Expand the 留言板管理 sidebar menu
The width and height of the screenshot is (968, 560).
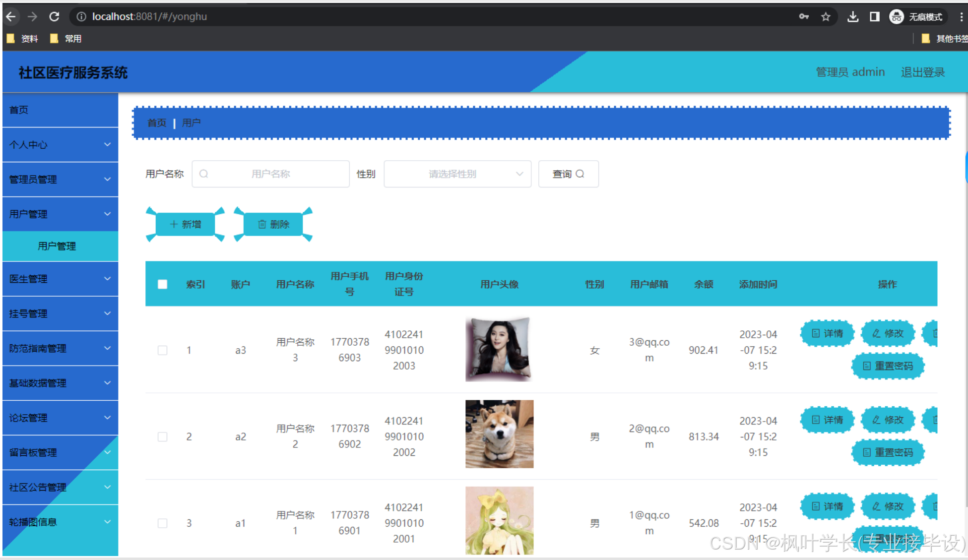tap(60, 452)
